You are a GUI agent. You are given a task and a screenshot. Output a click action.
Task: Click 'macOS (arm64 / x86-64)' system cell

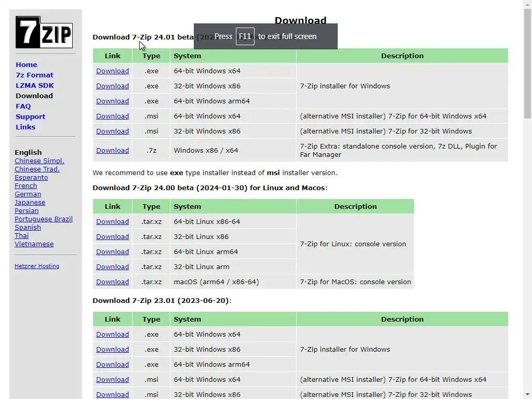pyautogui.click(x=233, y=282)
